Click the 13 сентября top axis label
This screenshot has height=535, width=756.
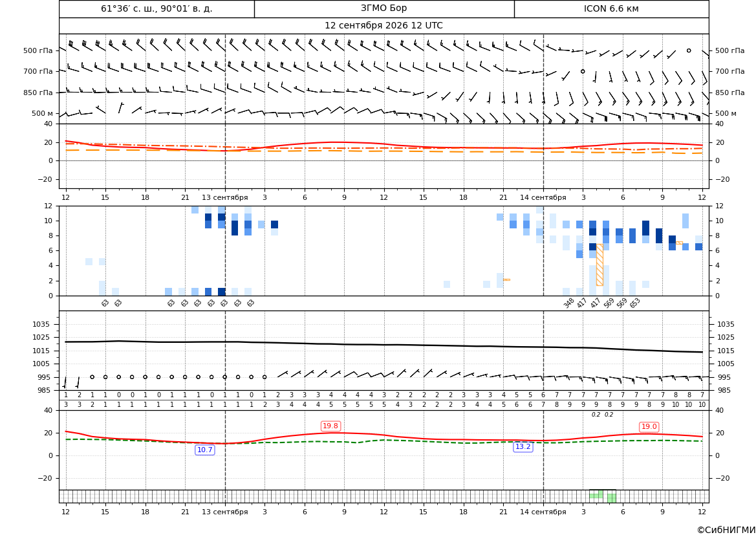click(224, 197)
